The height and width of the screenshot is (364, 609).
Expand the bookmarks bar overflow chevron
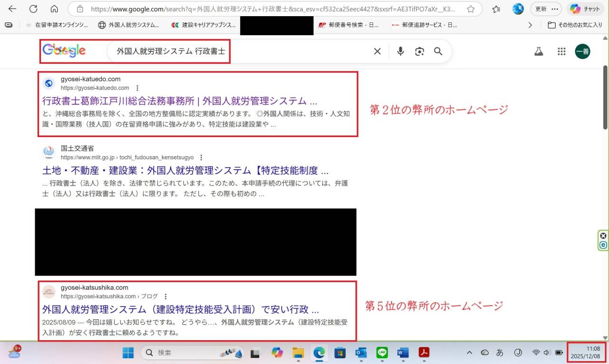click(530, 25)
